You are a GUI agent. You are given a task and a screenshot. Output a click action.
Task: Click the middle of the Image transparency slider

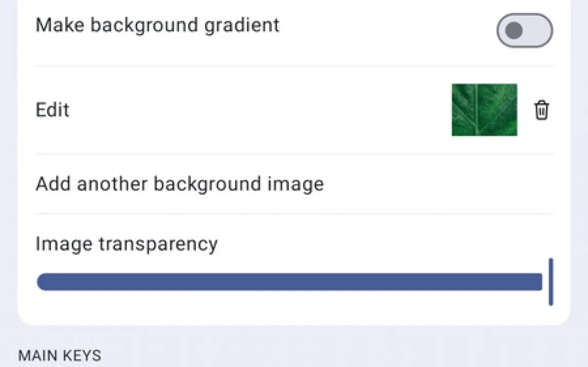click(290, 282)
